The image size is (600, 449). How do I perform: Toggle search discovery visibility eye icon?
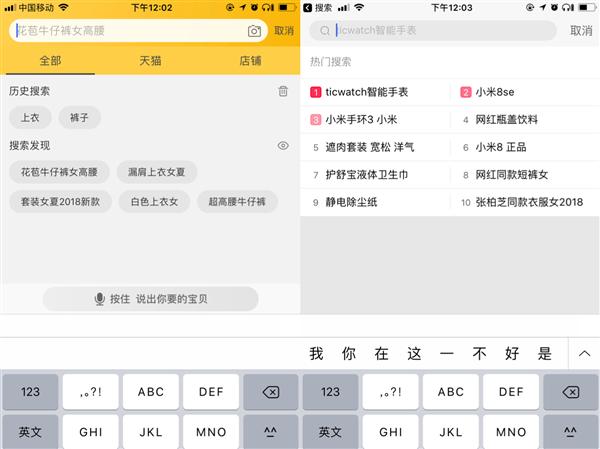point(283,145)
